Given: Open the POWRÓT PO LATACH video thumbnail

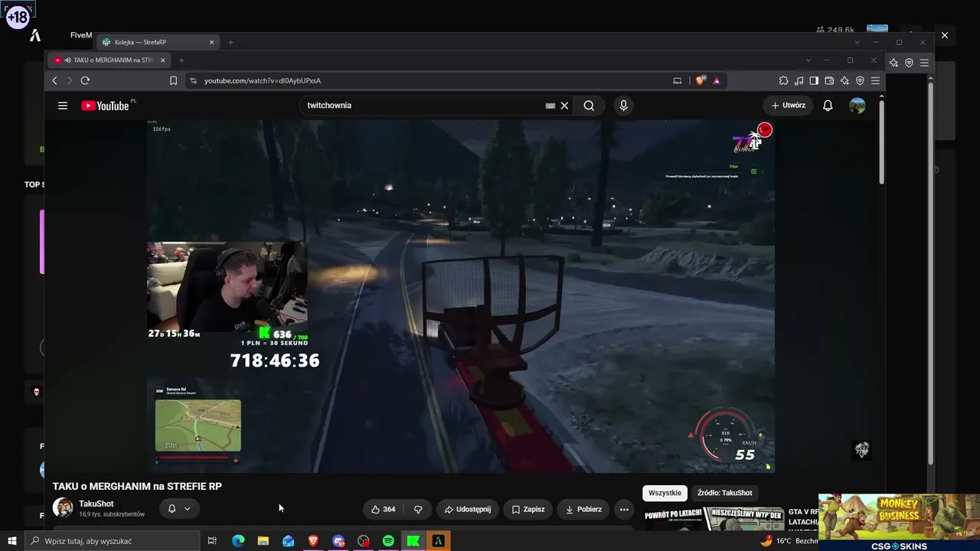Looking at the screenshot, I should pyautogui.click(x=714, y=520).
